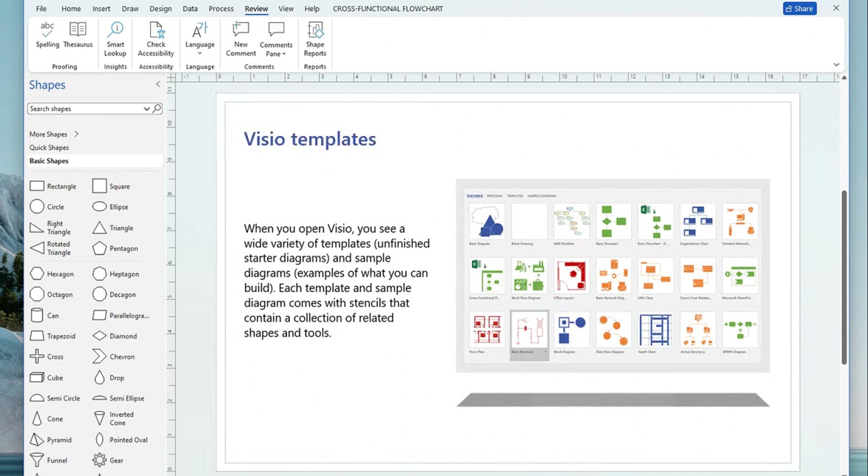Viewport: 868px width, 476px height.
Task: Select the Rectangle shape
Action: pyautogui.click(x=53, y=186)
